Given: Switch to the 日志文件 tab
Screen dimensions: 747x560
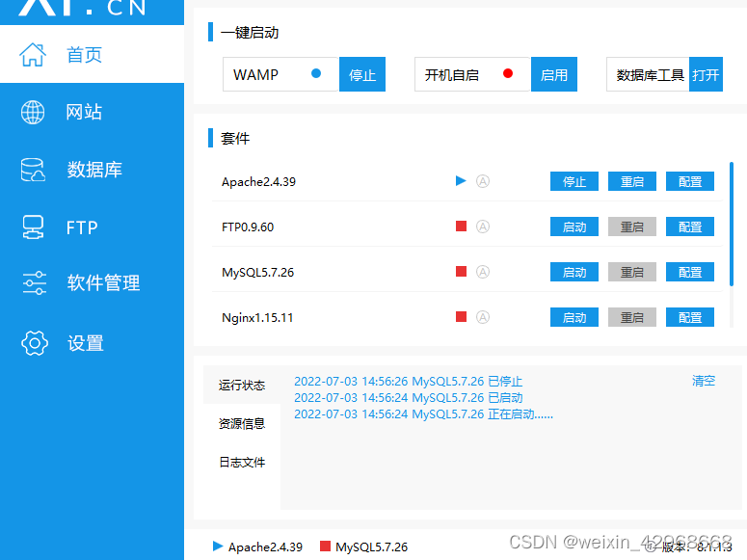Looking at the screenshot, I should [242, 462].
